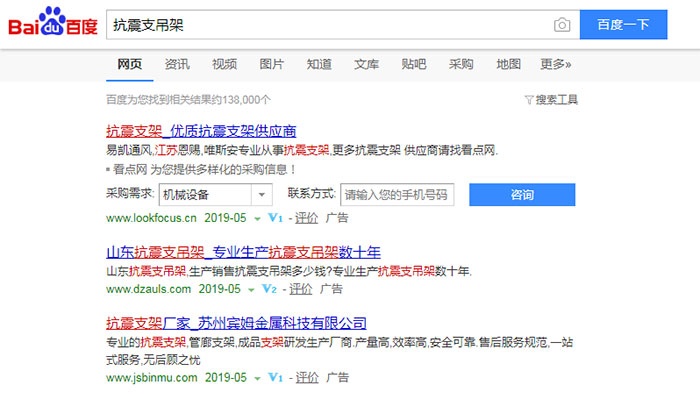Focus the phone number input field

pyautogui.click(x=397, y=195)
